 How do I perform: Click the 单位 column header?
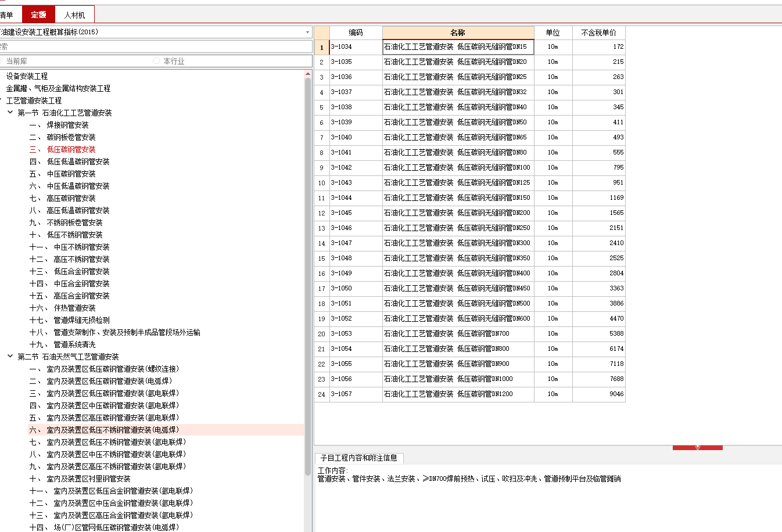[553, 33]
